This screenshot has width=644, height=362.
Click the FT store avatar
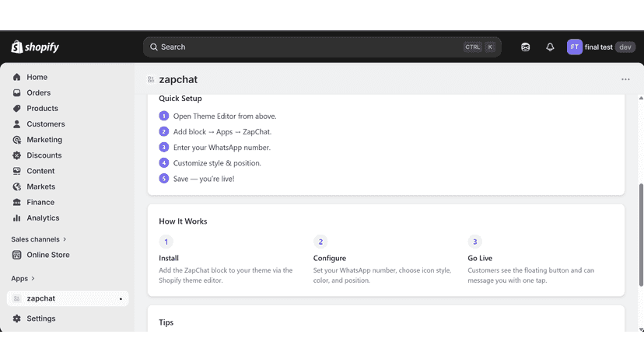pyautogui.click(x=574, y=47)
